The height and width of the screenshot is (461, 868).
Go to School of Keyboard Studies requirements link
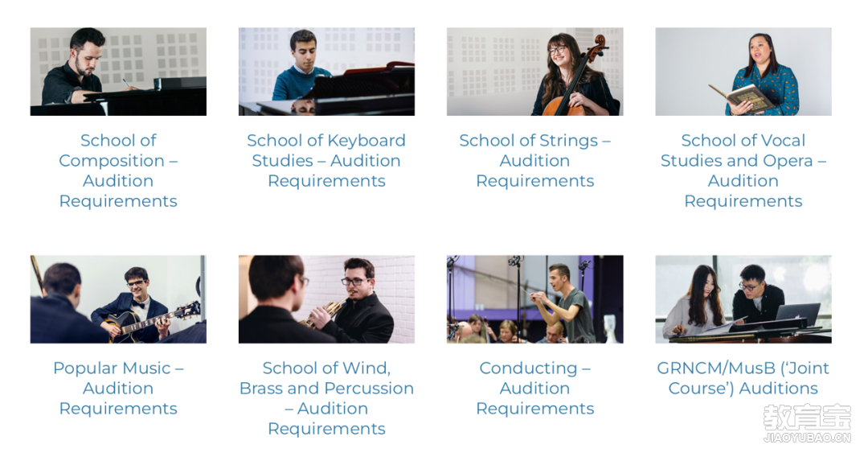[x=326, y=161]
